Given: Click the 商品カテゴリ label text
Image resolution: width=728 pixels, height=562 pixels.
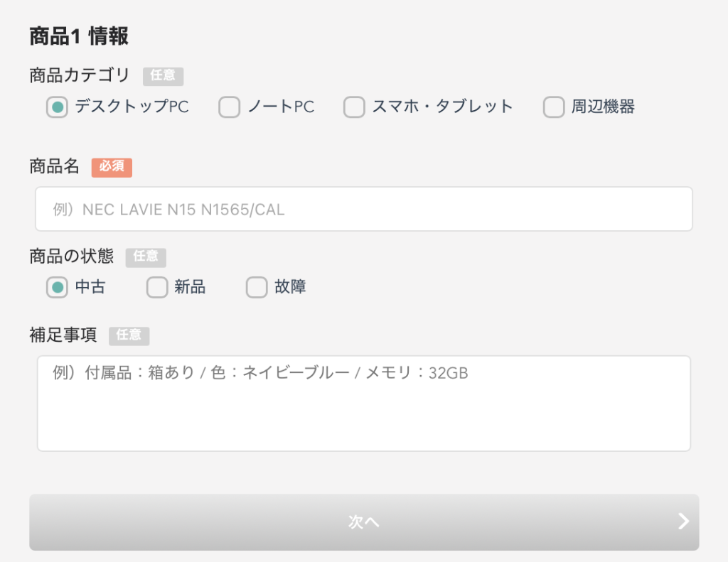Looking at the screenshot, I should coord(80,75).
